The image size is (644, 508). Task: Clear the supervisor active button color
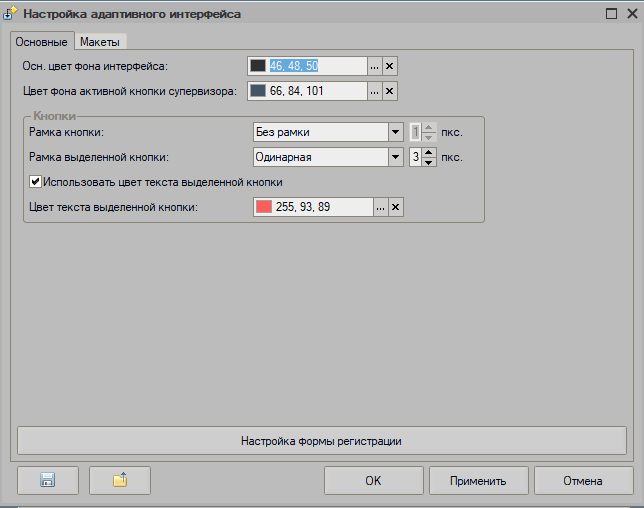[x=391, y=92]
